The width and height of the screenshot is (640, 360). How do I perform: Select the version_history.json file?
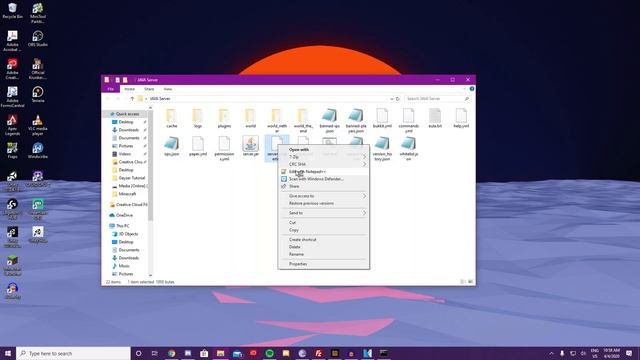pos(382,149)
